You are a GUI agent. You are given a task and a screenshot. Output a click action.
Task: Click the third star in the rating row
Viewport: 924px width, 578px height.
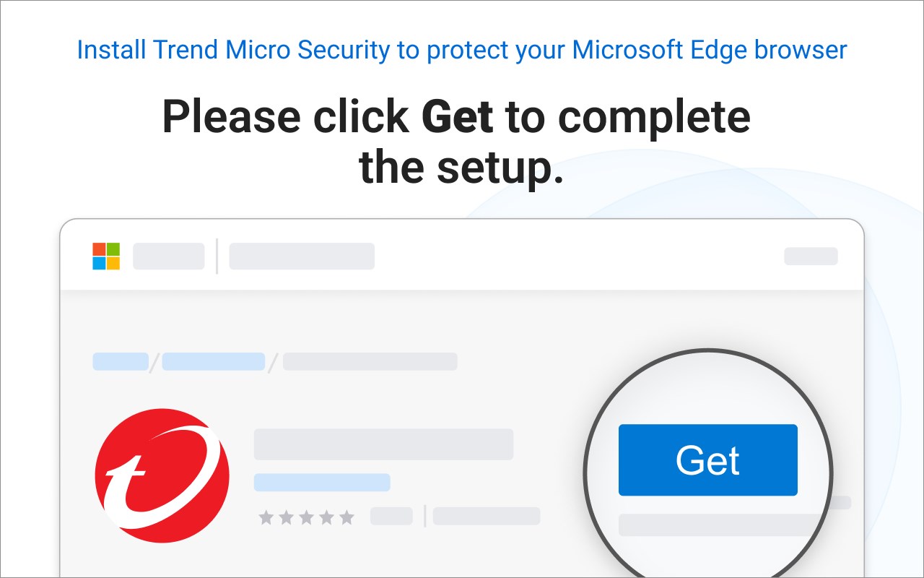pos(307,517)
